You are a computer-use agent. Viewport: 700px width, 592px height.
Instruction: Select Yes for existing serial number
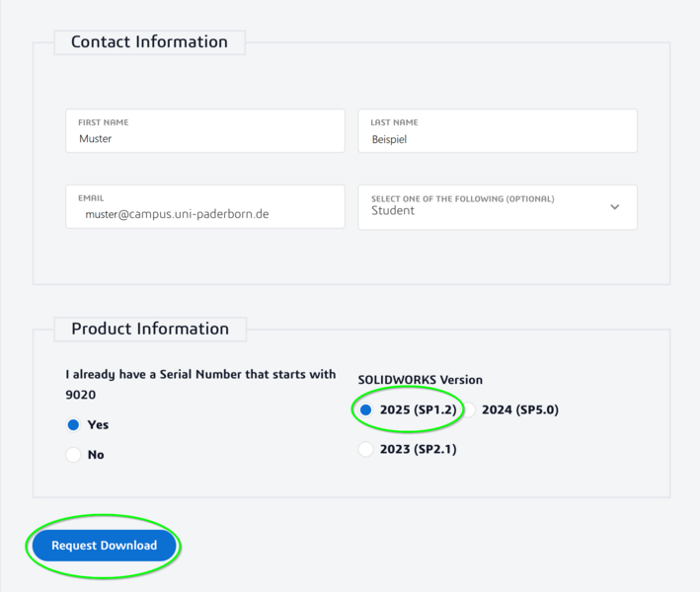(73, 425)
